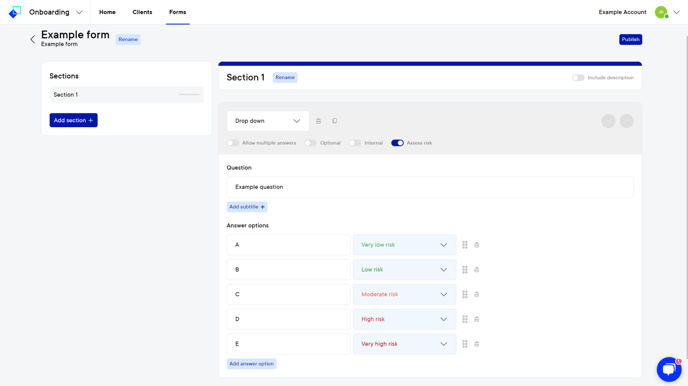This screenshot has width=688, height=386.
Task: Go to the Clients tab
Action: click(142, 12)
